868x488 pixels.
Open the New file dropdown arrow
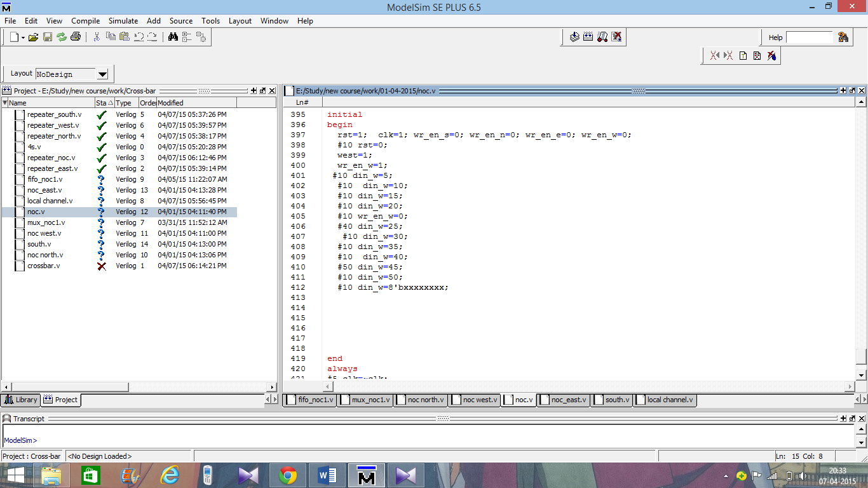23,38
